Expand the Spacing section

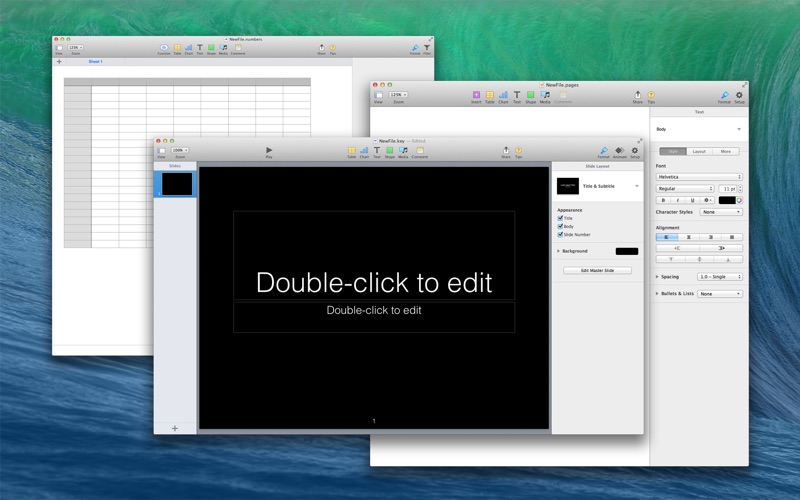(x=657, y=277)
